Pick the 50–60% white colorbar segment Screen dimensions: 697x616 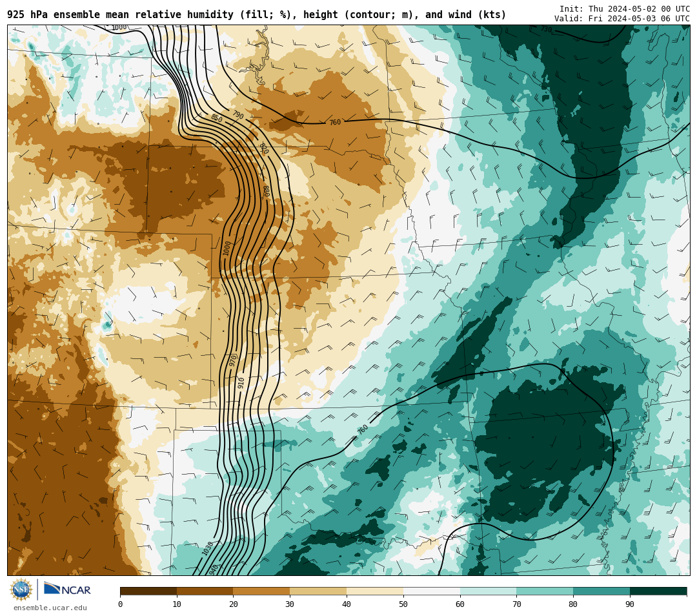click(x=432, y=591)
